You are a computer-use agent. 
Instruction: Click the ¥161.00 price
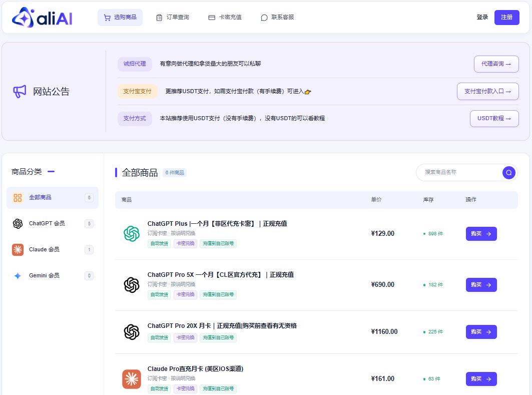click(x=383, y=378)
